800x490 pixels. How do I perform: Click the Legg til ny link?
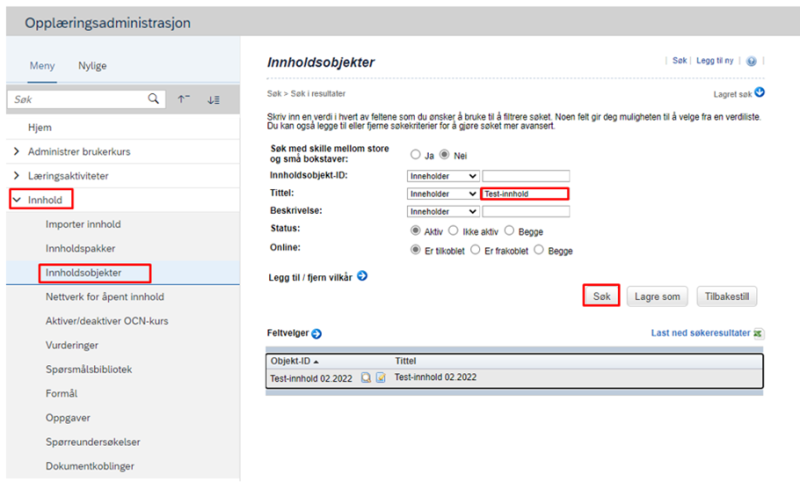pos(714,60)
